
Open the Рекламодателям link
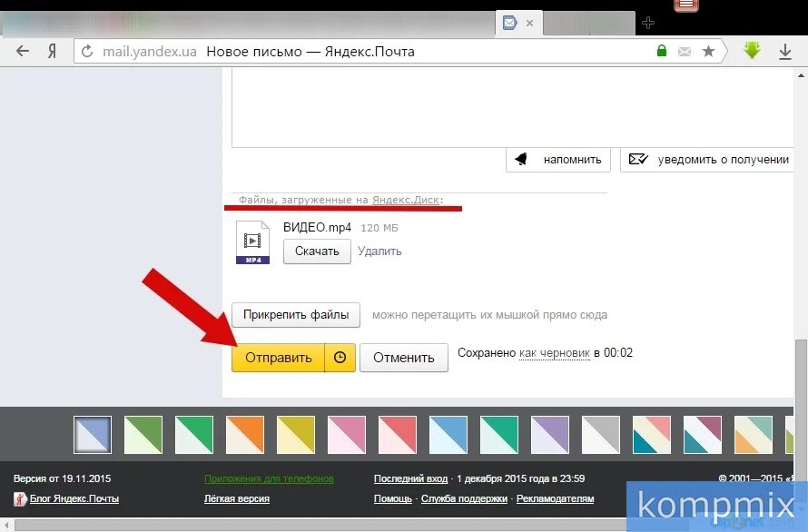click(555, 499)
